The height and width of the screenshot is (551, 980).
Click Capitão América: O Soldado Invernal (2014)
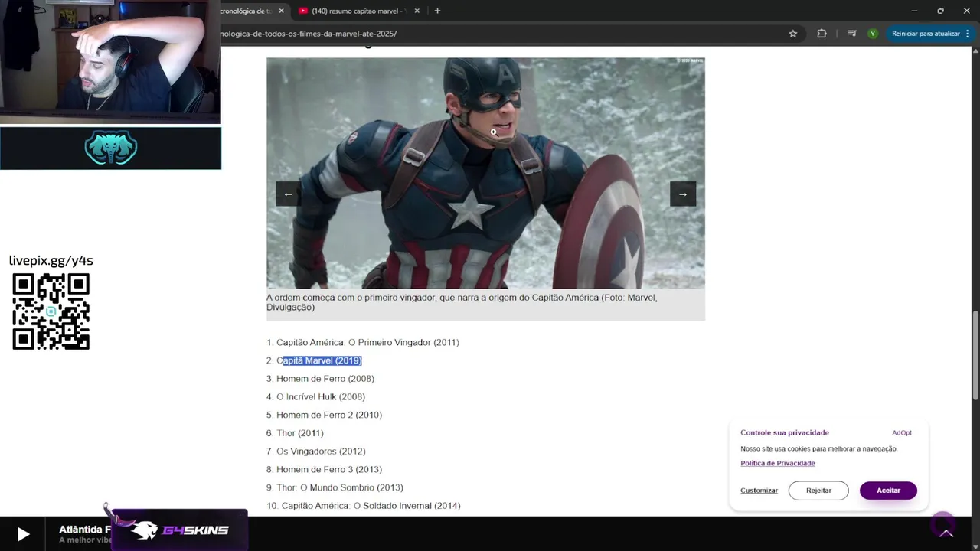tap(371, 506)
